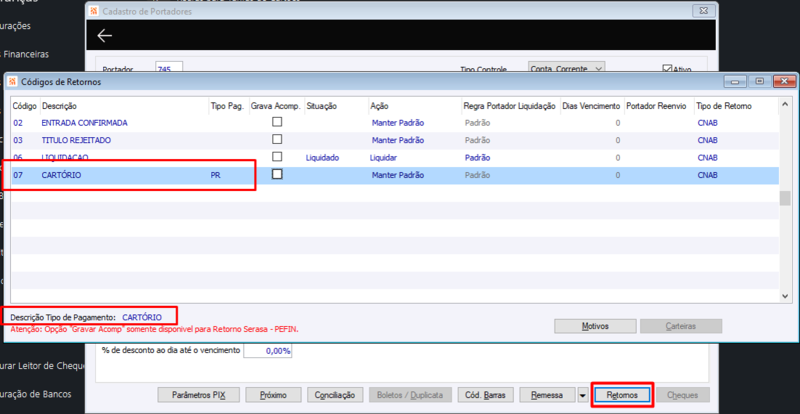The image size is (800, 414).
Task: Close the Códigos de Retornos window
Action: [x=784, y=82]
